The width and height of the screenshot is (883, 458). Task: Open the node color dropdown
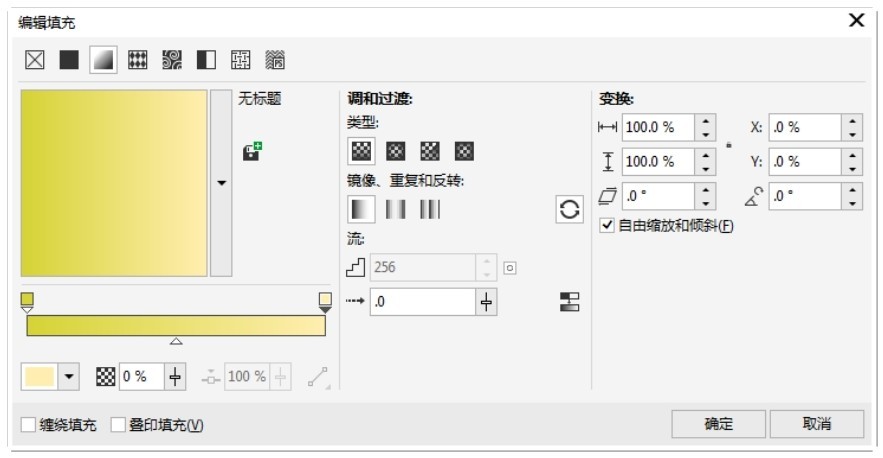click(x=69, y=376)
